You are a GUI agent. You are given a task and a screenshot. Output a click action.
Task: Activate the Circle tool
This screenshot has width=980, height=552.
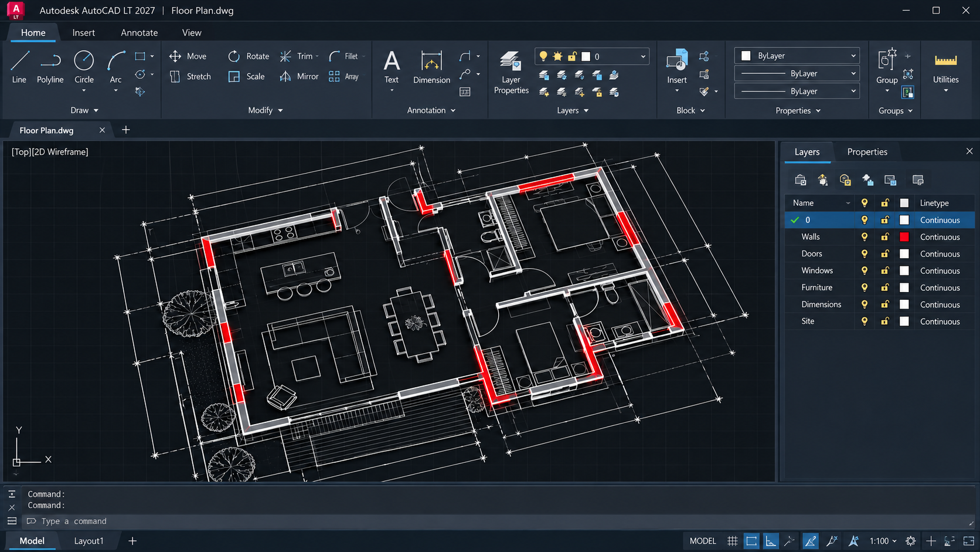(x=84, y=66)
